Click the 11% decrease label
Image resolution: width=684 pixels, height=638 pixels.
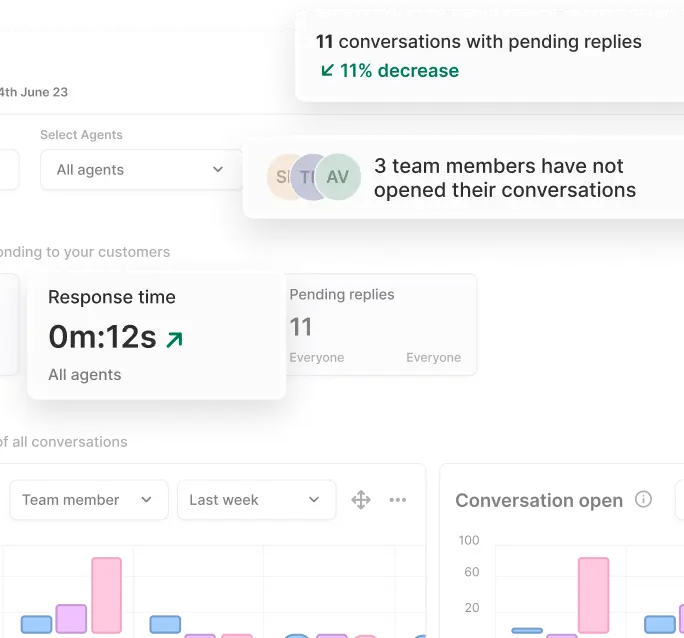click(399, 70)
